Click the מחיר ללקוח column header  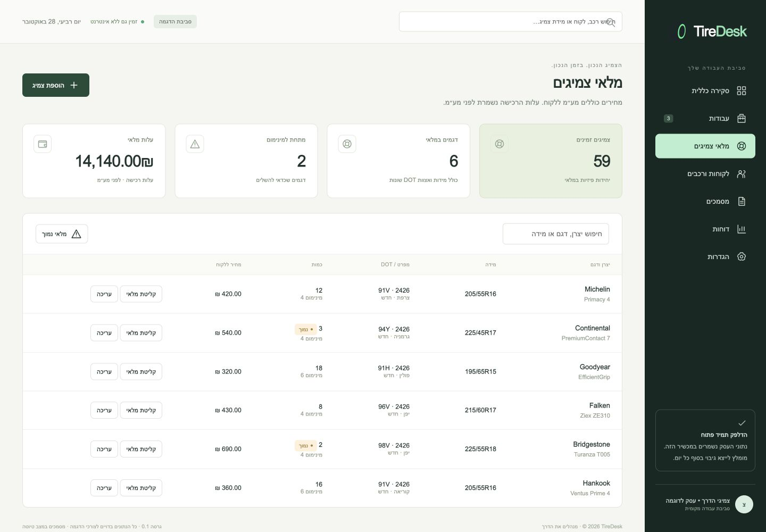click(229, 264)
